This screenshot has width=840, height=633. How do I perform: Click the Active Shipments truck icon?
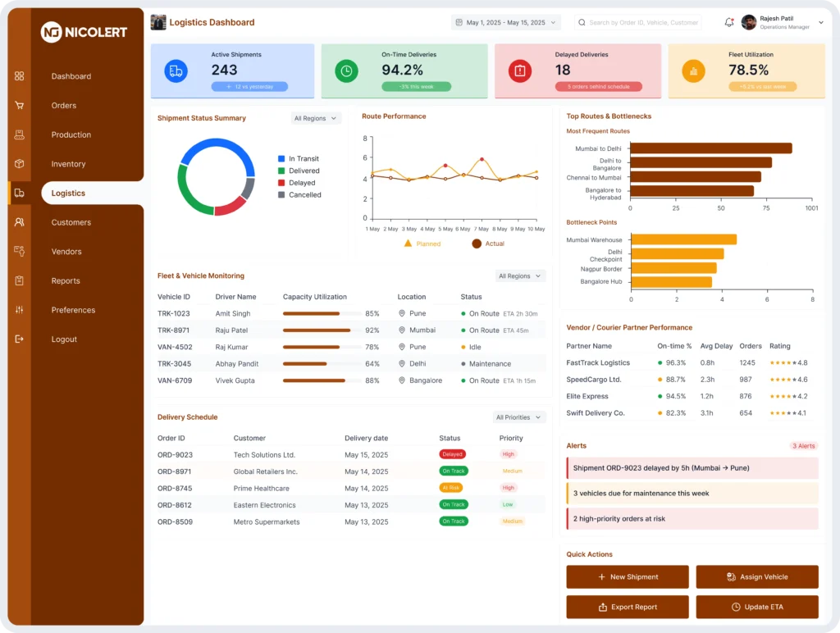click(176, 71)
